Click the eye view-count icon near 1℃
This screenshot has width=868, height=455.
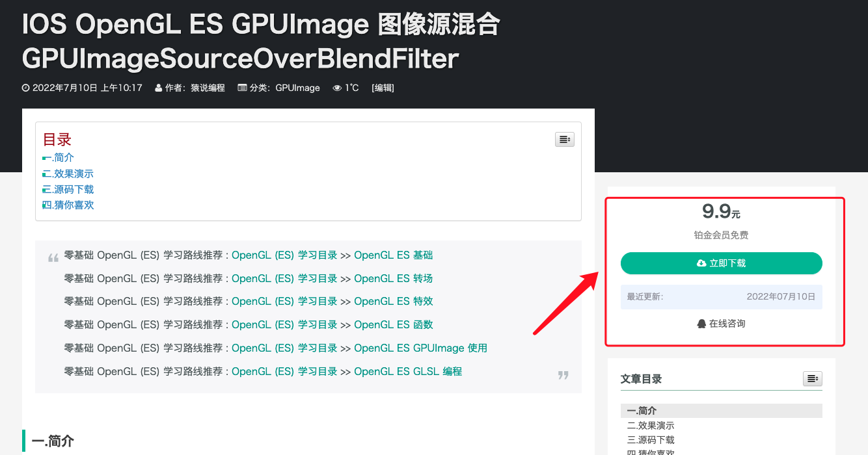(336, 88)
